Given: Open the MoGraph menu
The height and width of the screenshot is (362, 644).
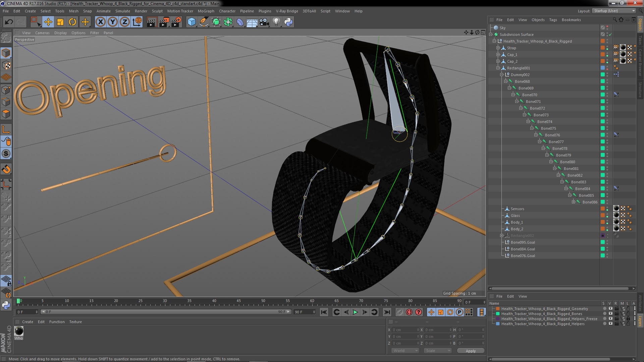Looking at the screenshot, I should (x=206, y=11).
